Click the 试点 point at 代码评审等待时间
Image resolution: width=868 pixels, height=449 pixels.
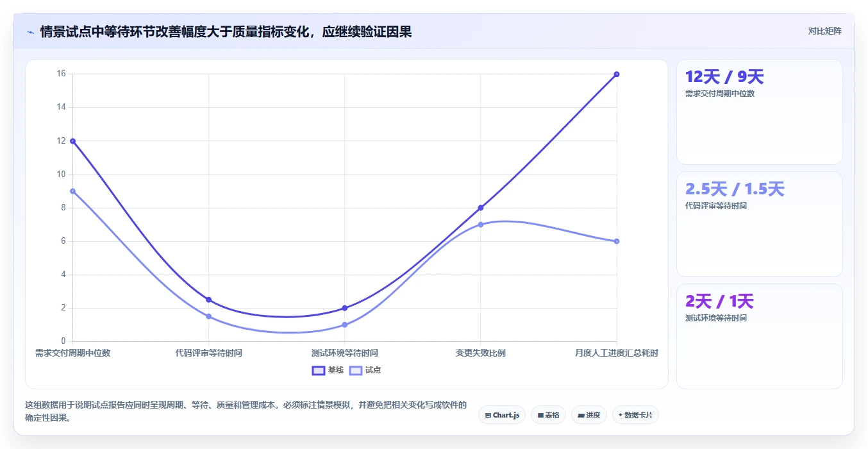click(x=208, y=316)
